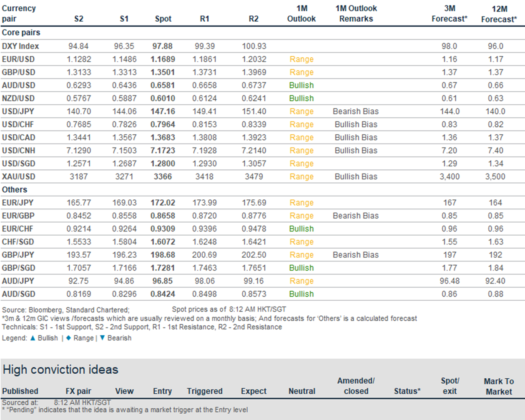
Task: Click the Bullish Bias remark for XAU/USD
Action: (356, 176)
